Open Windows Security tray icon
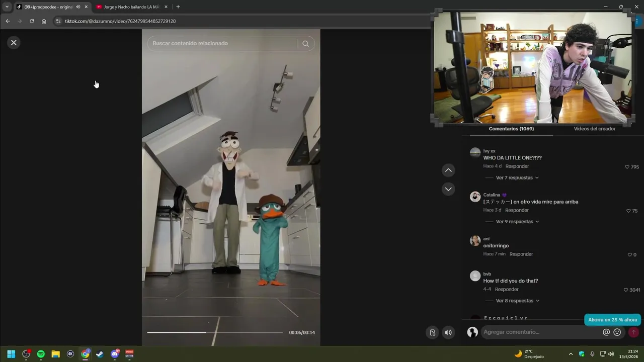Screen dimensions: 644x362 tap(582, 354)
